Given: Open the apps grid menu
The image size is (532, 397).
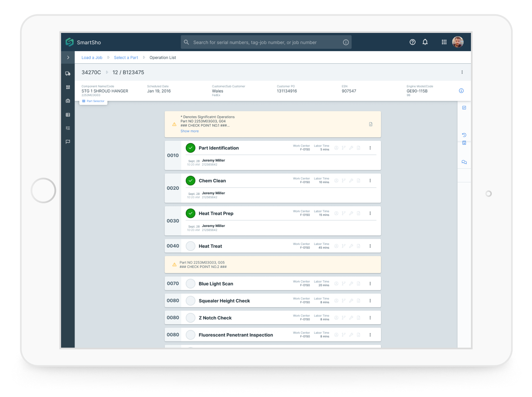Looking at the screenshot, I should 444,42.
